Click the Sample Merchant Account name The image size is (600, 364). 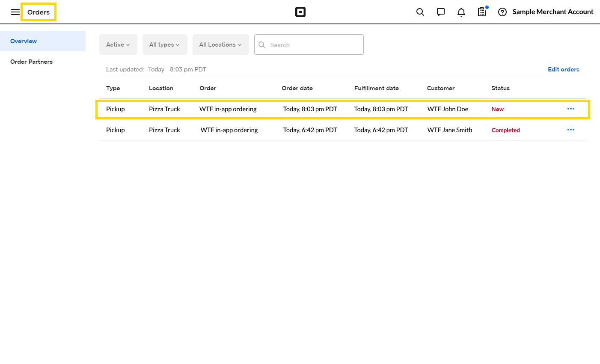pos(553,12)
